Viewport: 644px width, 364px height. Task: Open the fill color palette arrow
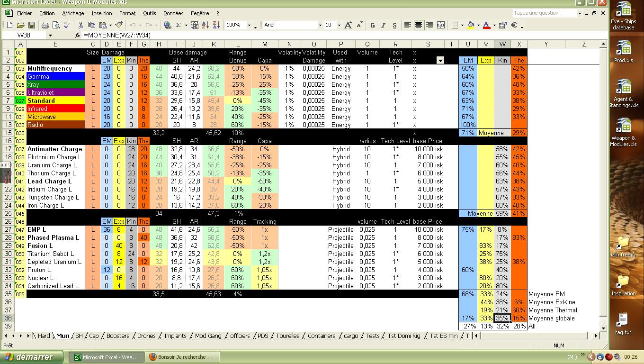point(478,25)
